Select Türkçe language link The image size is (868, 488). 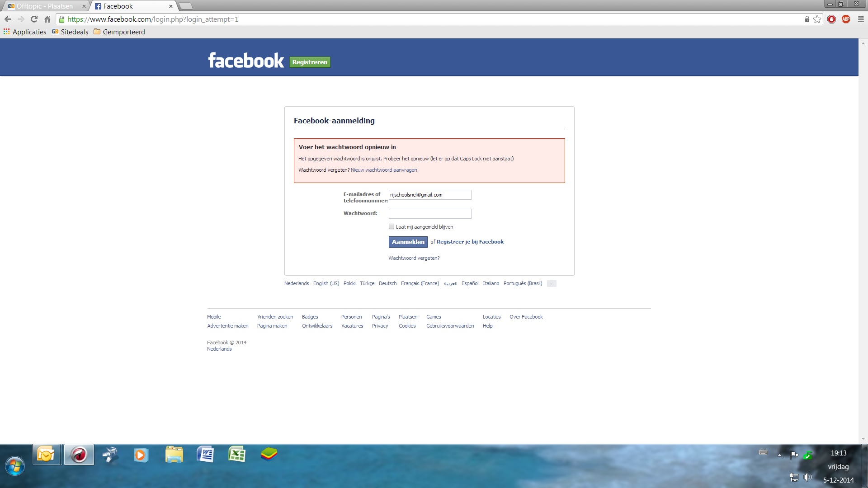tap(367, 283)
